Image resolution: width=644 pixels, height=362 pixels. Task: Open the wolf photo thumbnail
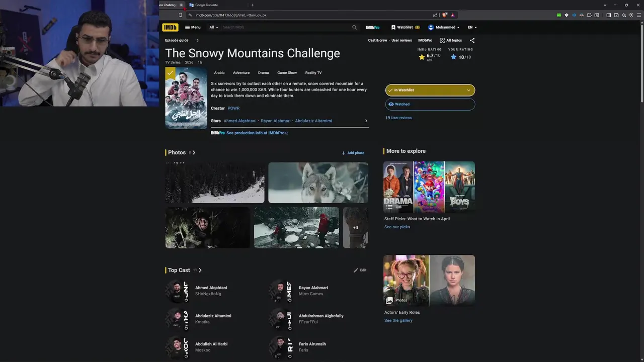click(318, 183)
